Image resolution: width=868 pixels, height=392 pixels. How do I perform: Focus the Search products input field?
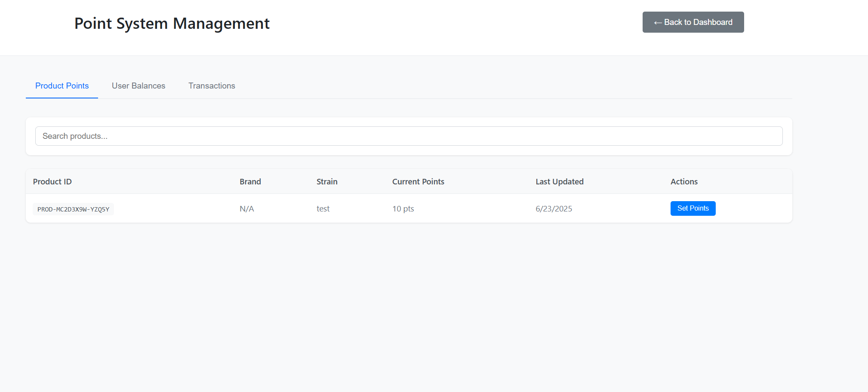pyautogui.click(x=409, y=136)
